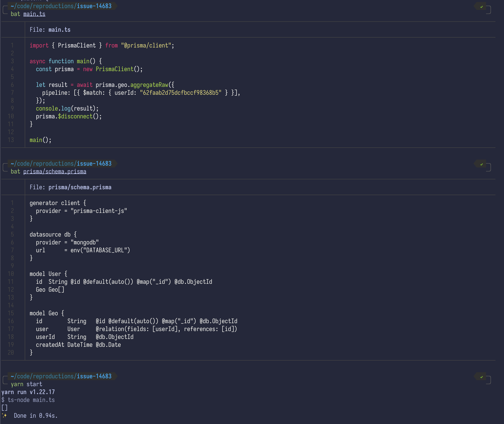504x424 pixels.
Task: Open the underlined main.ts link
Action: click(34, 14)
